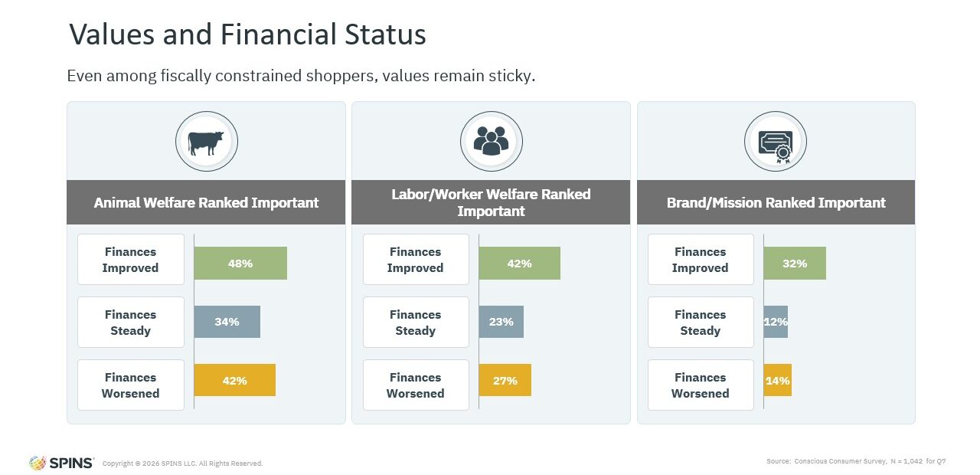Viewport: 980px width, 475px height.
Task: Click the cow icon above Animal Welfare
Action: point(206,142)
